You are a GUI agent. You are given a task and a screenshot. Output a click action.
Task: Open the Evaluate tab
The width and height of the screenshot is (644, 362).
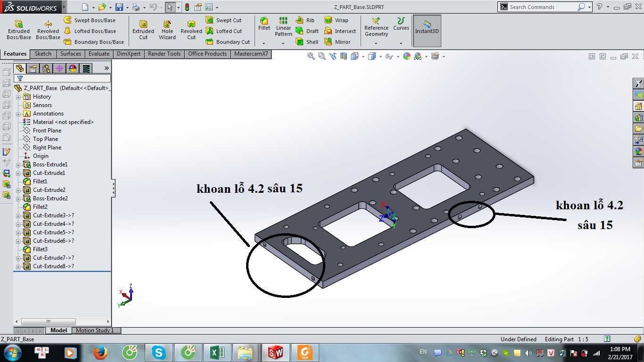(99, 54)
